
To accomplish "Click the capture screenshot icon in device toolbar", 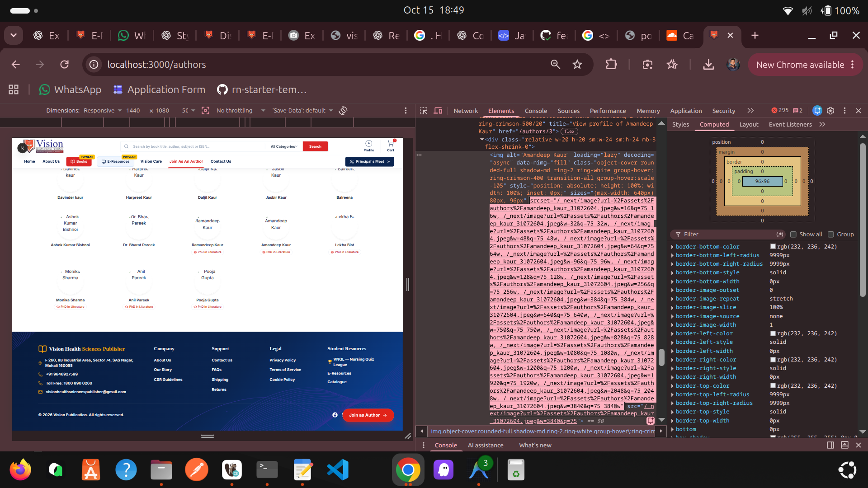I will [206, 111].
